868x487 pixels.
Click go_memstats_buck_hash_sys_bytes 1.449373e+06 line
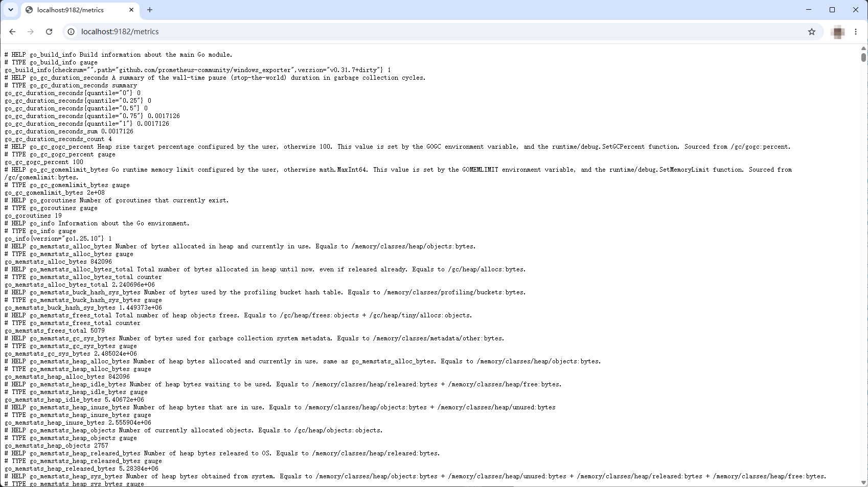83,308
